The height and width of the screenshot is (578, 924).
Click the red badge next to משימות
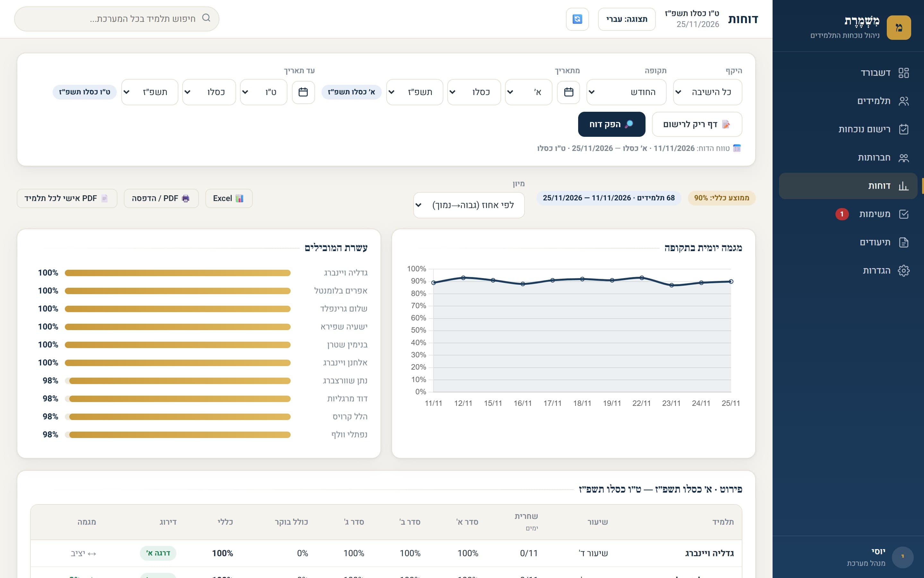[x=842, y=214]
